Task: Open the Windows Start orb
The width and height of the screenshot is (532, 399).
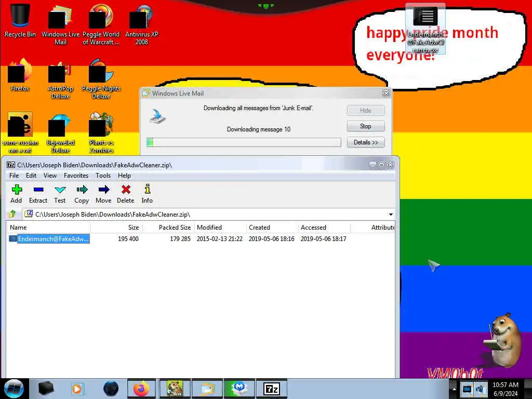Action: click(14, 389)
